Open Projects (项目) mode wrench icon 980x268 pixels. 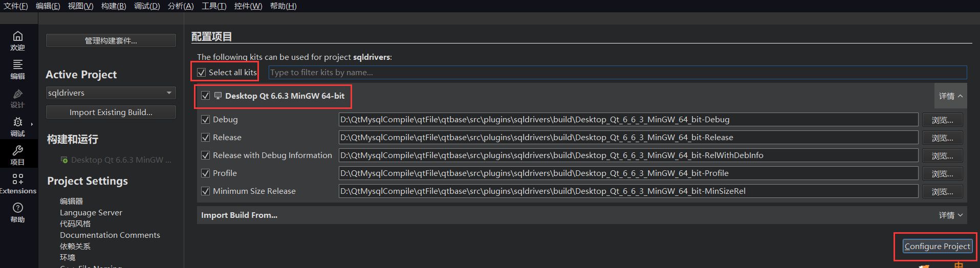18,154
